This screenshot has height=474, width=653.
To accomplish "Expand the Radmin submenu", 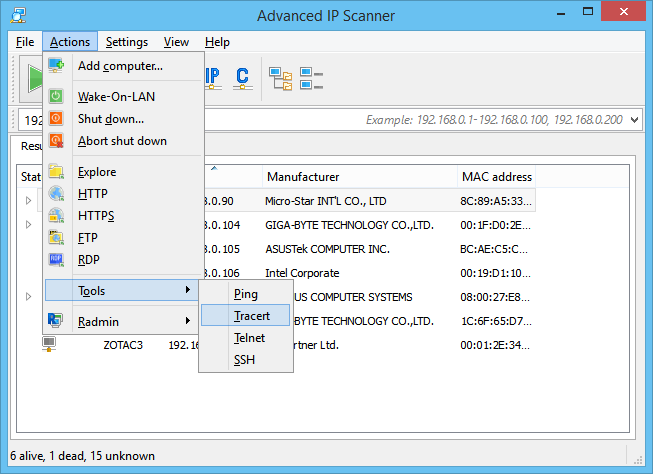I will [x=123, y=321].
